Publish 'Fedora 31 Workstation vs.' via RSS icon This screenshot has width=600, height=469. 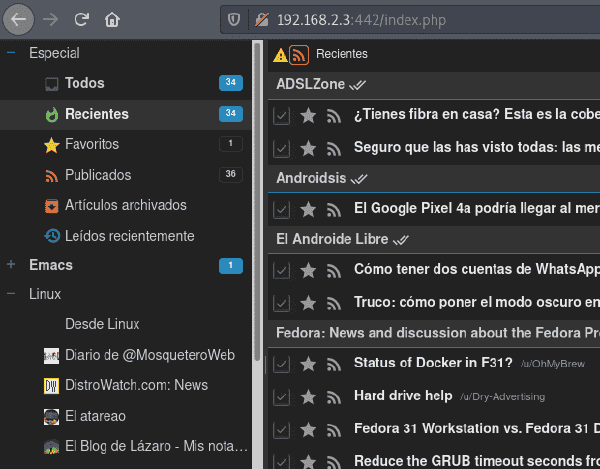pyautogui.click(x=334, y=430)
